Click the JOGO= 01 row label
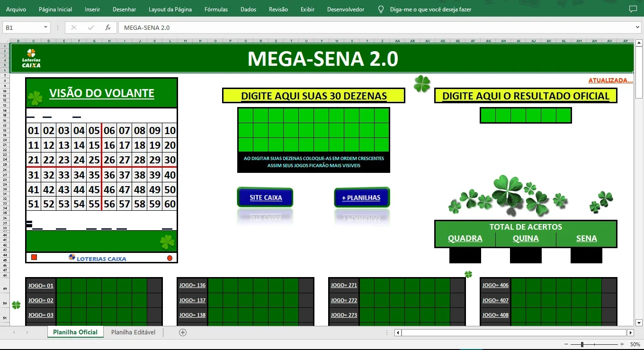Screen dimensions: 644x350 [41, 286]
